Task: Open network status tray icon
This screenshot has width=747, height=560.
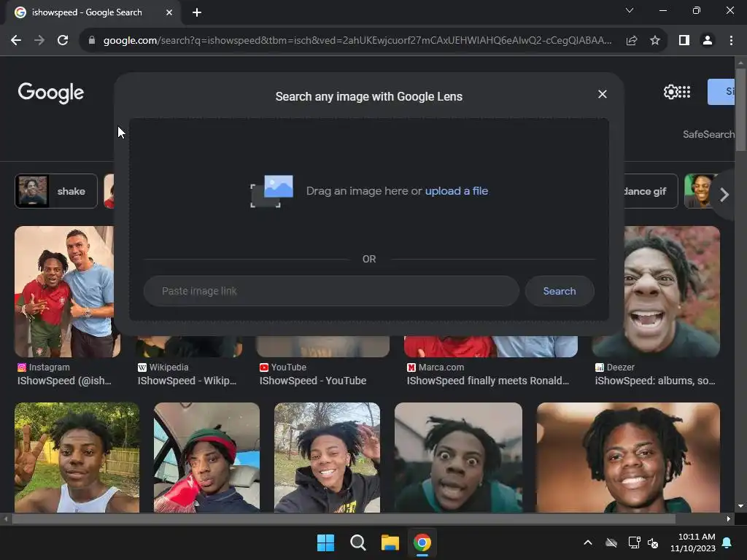Action: (634, 542)
